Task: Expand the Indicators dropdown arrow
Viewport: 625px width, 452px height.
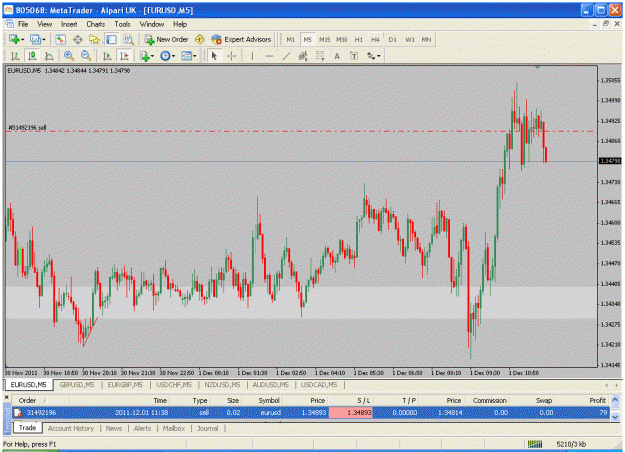Action: pos(153,57)
